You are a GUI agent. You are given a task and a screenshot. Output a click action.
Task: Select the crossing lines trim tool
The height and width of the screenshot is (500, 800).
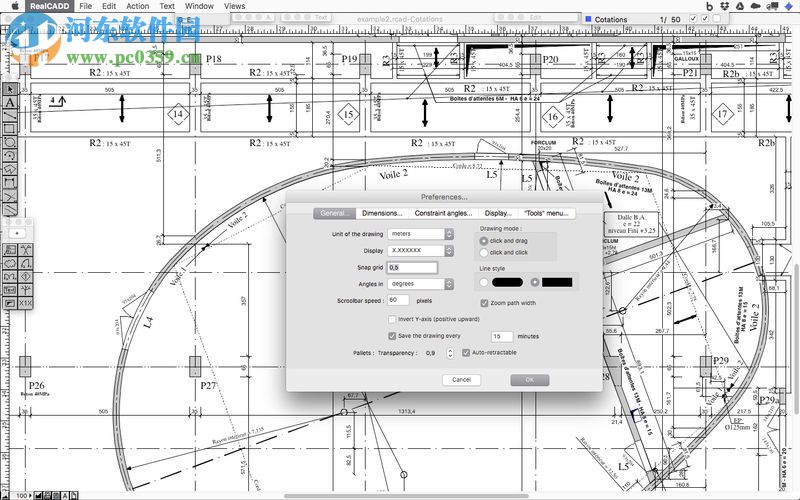pyautogui.click(x=10, y=195)
